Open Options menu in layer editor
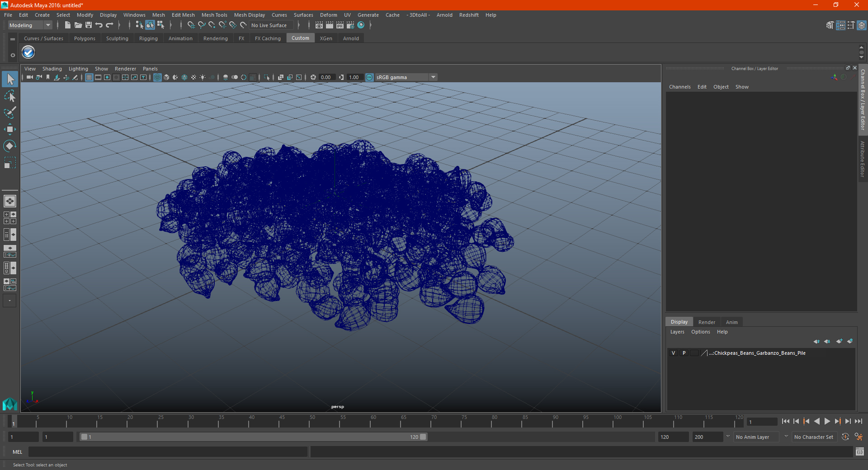The width and height of the screenshot is (868, 470). click(x=700, y=332)
